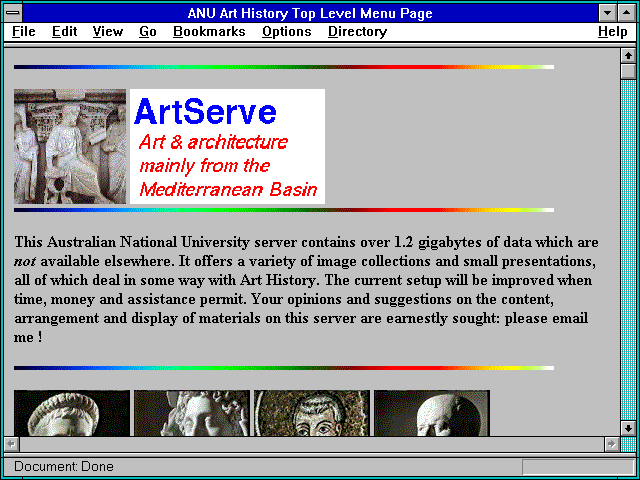Click the vertical scrollbar up arrow
This screenshot has width=640, height=480.
tap(628, 56)
